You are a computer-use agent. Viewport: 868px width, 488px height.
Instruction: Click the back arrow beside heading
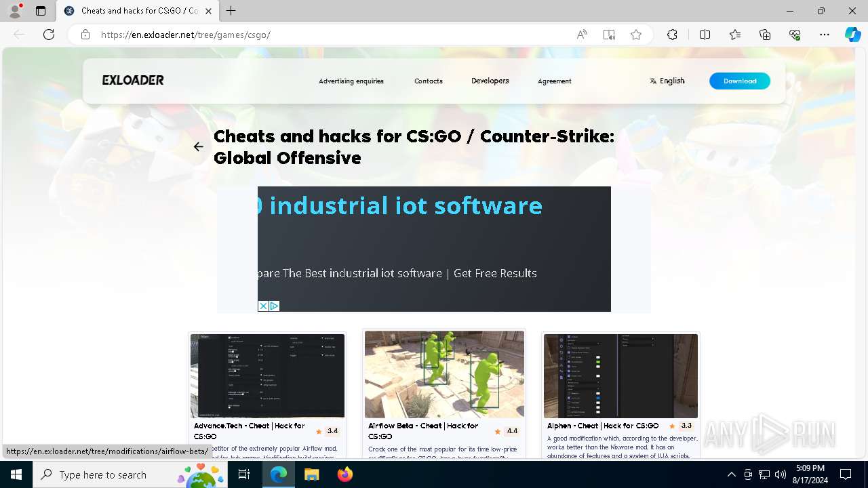coord(198,146)
